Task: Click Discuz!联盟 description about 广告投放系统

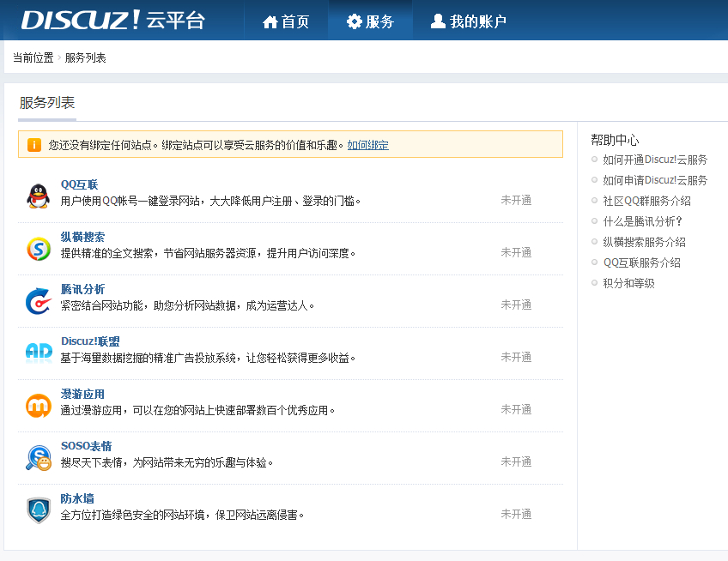Action: (x=208, y=359)
